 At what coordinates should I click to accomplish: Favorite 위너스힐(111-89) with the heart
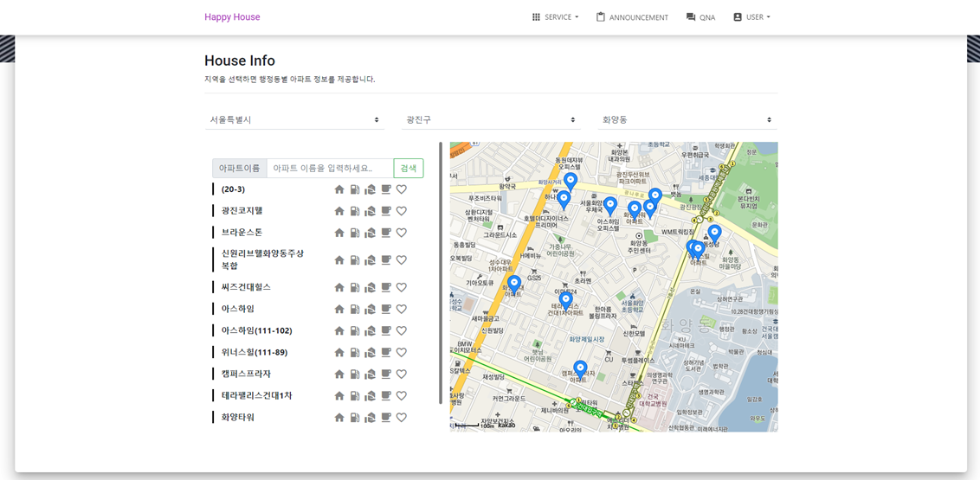click(401, 353)
